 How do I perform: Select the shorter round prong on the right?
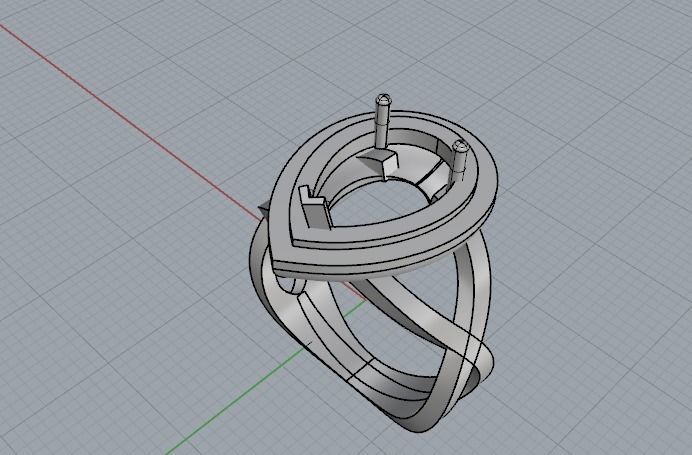point(459,160)
